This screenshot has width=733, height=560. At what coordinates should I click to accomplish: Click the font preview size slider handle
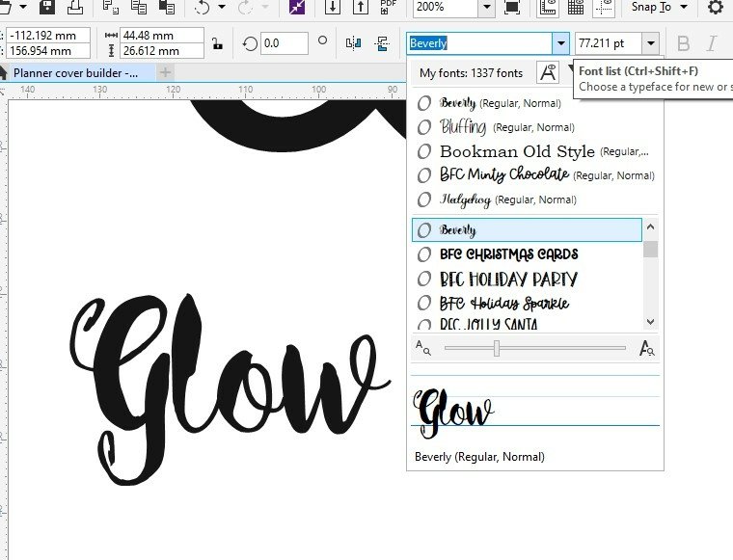click(497, 348)
